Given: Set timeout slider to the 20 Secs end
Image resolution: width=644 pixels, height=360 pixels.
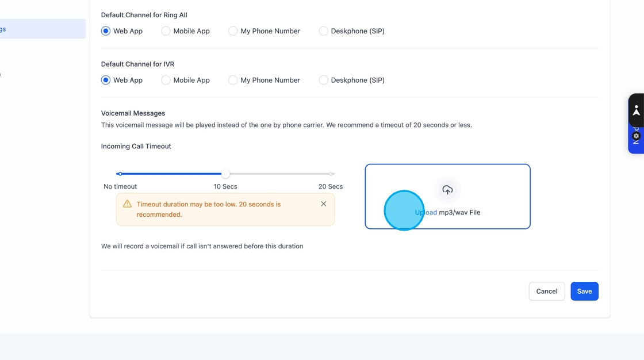Looking at the screenshot, I should click(x=331, y=174).
